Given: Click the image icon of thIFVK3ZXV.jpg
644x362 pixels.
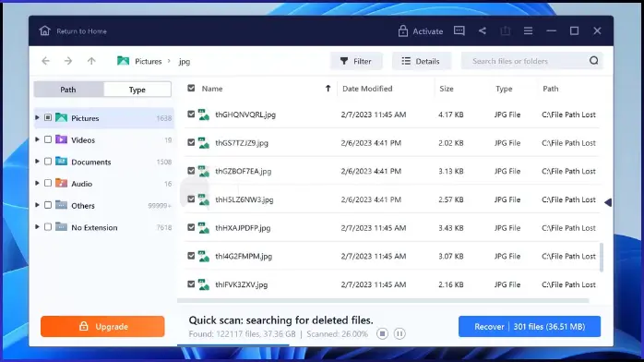Looking at the screenshot, I should (x=203, y=284).
